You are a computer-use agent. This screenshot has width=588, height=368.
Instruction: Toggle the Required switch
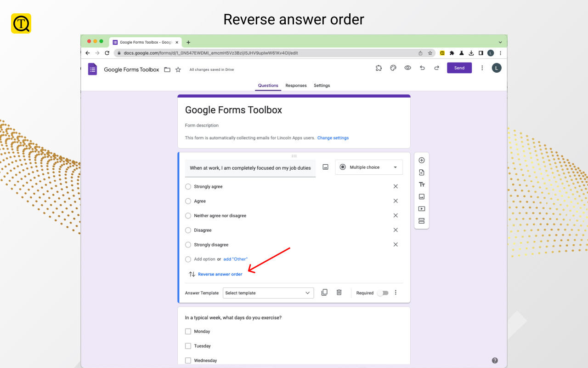coord(383,293)
